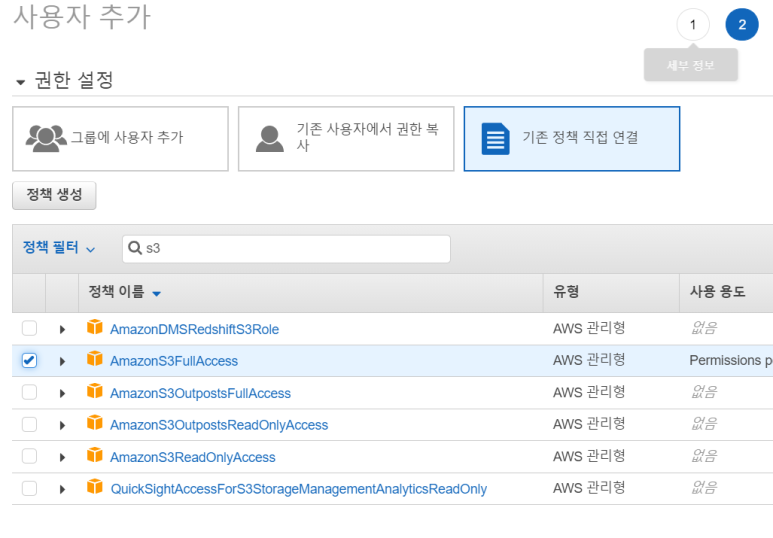This screenshot has width=773, height=538.
Task: Expand the AmazonS3FullAccess row details
Action: coord(62,361)
